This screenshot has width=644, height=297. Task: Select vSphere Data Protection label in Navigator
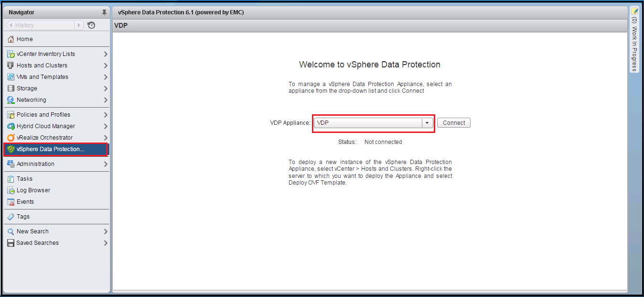[50, 149]
